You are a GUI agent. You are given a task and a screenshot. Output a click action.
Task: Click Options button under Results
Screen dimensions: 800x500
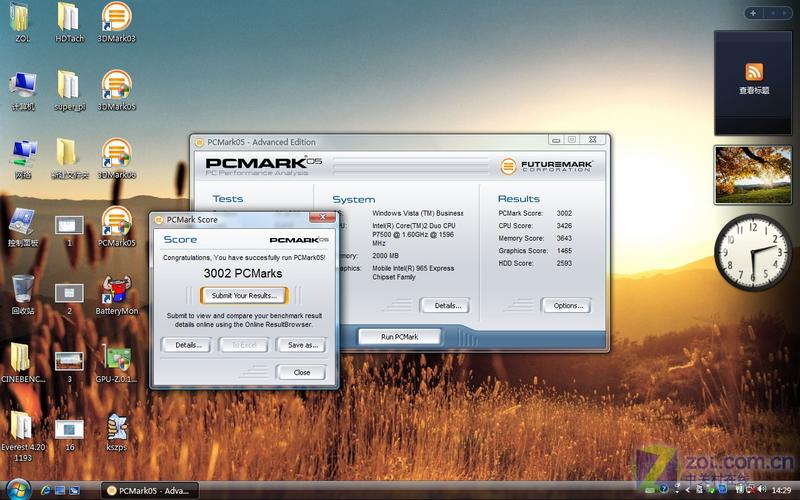[x=566, y=306]
